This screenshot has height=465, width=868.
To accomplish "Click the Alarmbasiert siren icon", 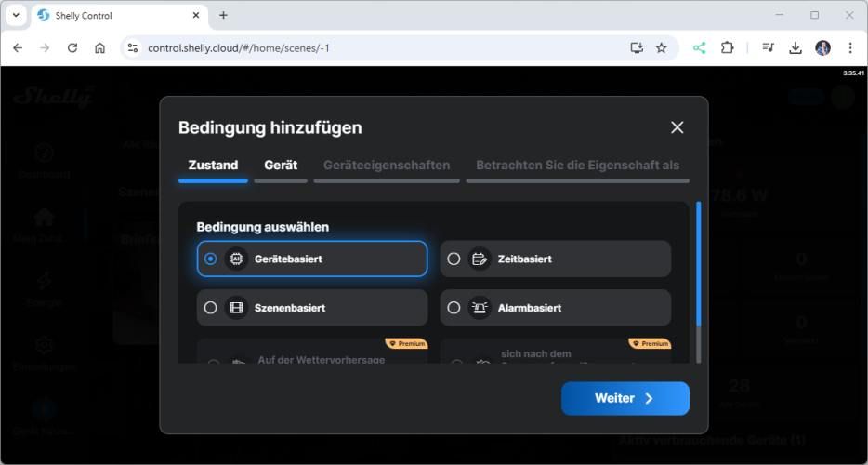I will 480,308.
